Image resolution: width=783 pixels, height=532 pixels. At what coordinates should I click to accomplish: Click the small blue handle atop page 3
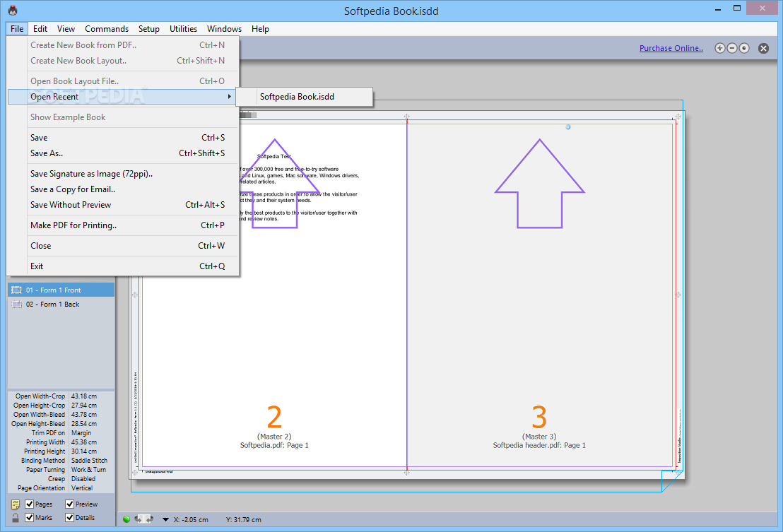pyautogui.click(x=567, y=127)
